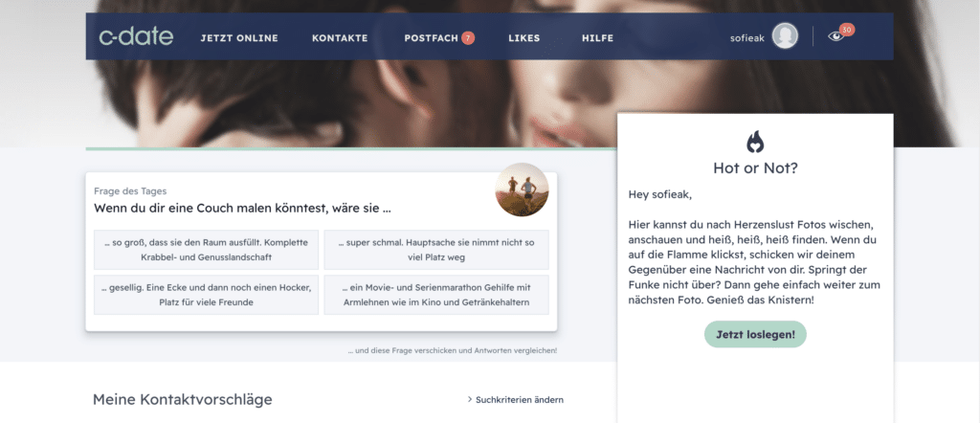
Task: Click the Hot or Not flame icon
Action: click(755, 142)
